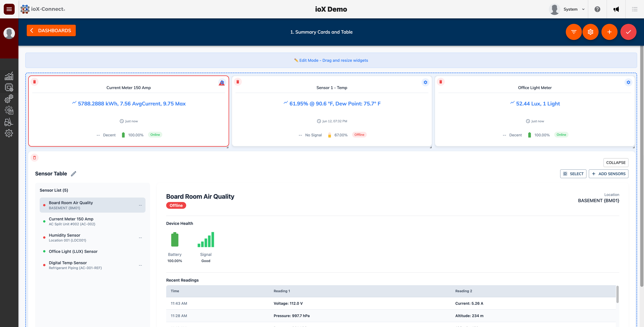Click the delete icon on Office Light Meter card
644x327 pixels.
pyautogui.click(x=441, y=82)
